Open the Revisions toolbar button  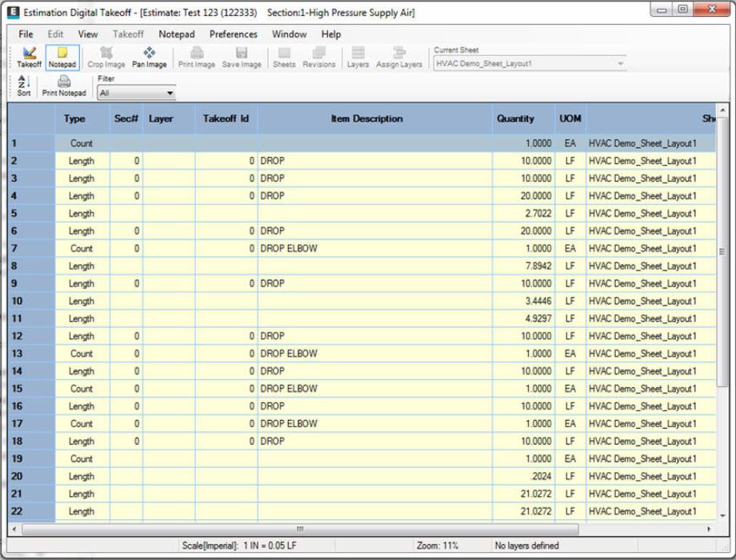click(x=318, y=58)
